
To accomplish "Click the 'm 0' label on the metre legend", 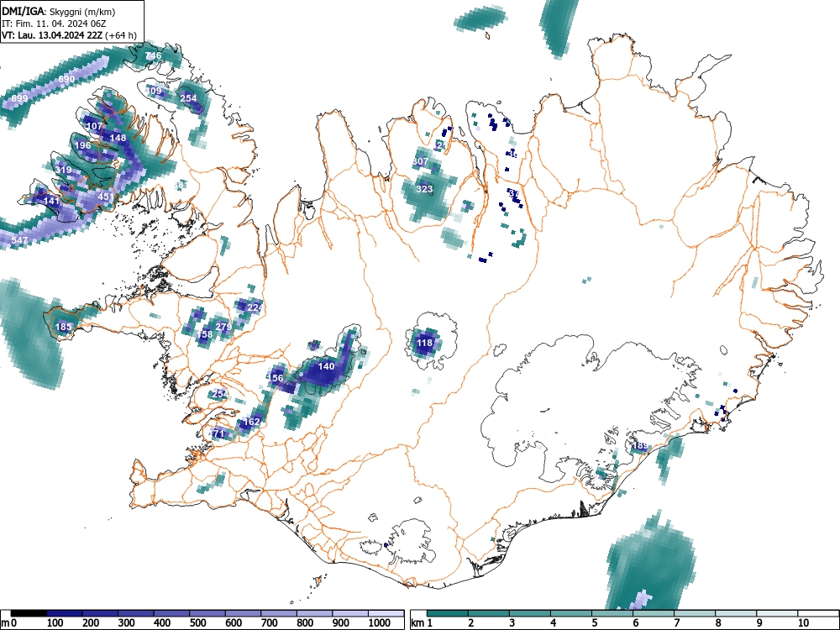I will point(8,623).
